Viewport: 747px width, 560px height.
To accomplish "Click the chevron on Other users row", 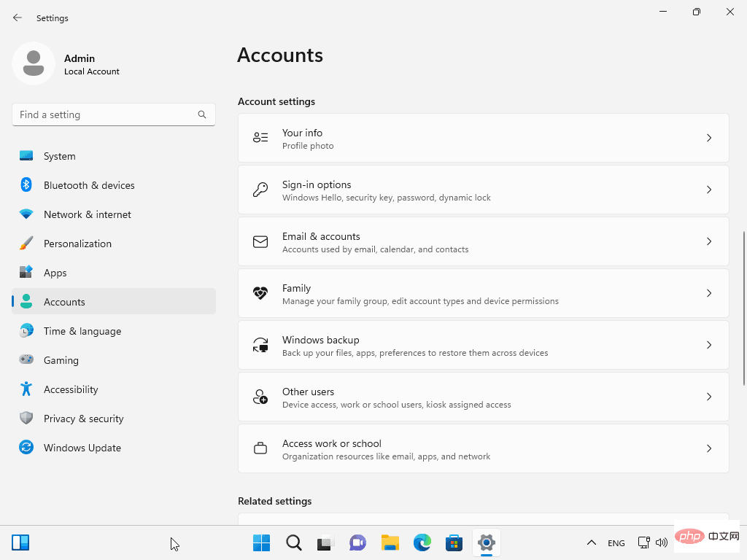I will pos(709,397).
